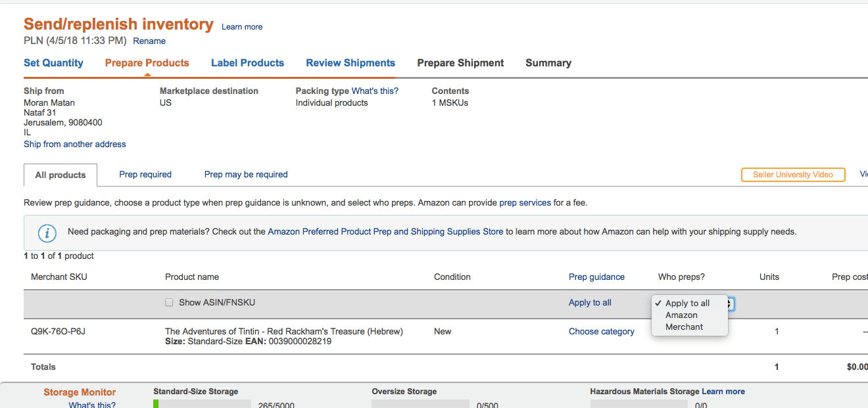Tick the Show ASIN/FNSKU checkbox
The height and width of the screenshot is (408, 868).
169,303
